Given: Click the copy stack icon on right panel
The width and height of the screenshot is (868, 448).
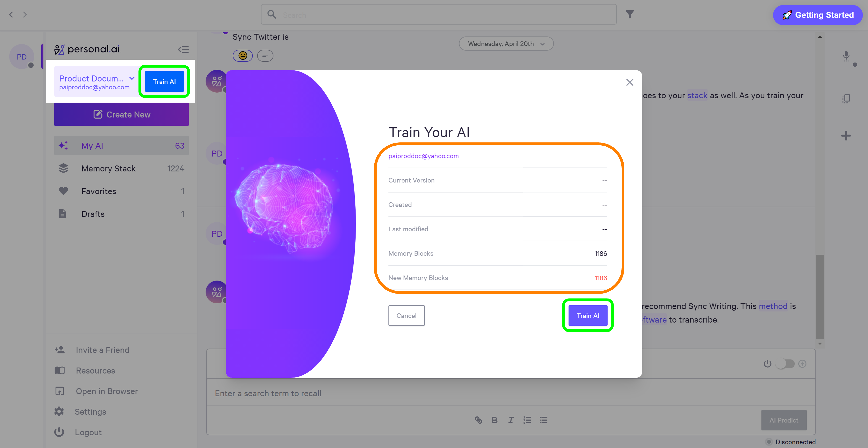Looking at the screenshot, I should [846, 99].
